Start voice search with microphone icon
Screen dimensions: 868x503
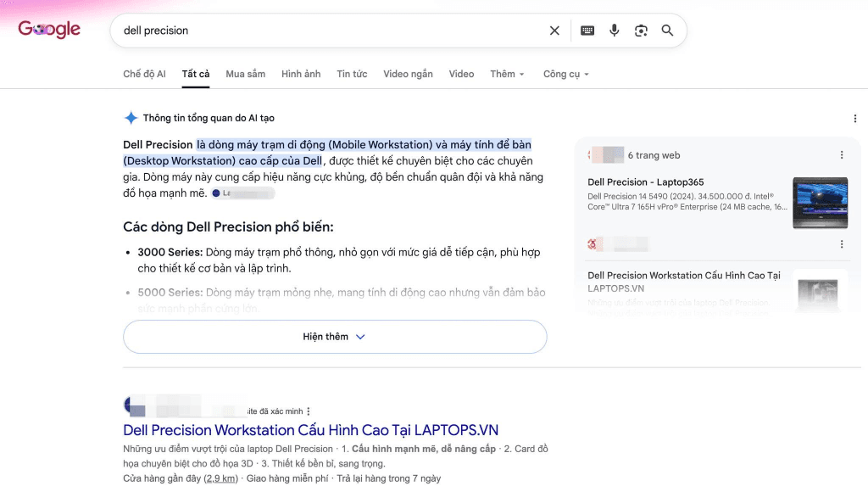point(614,31)
